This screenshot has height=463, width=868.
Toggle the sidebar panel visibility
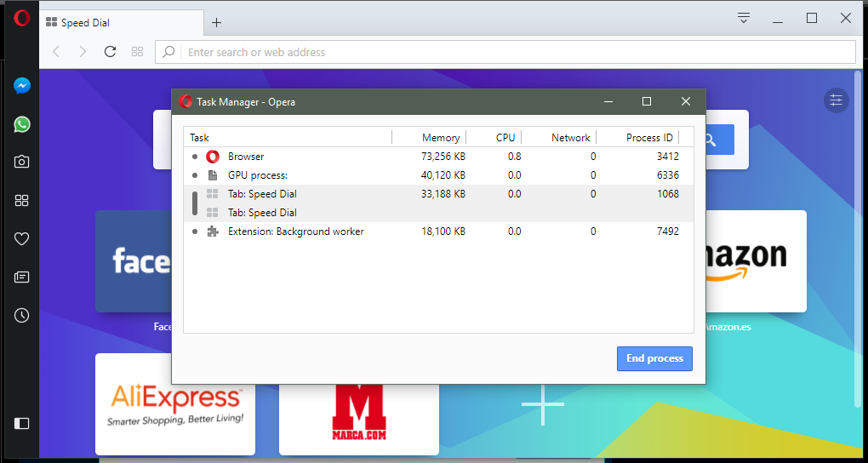(x=22, y=423)
